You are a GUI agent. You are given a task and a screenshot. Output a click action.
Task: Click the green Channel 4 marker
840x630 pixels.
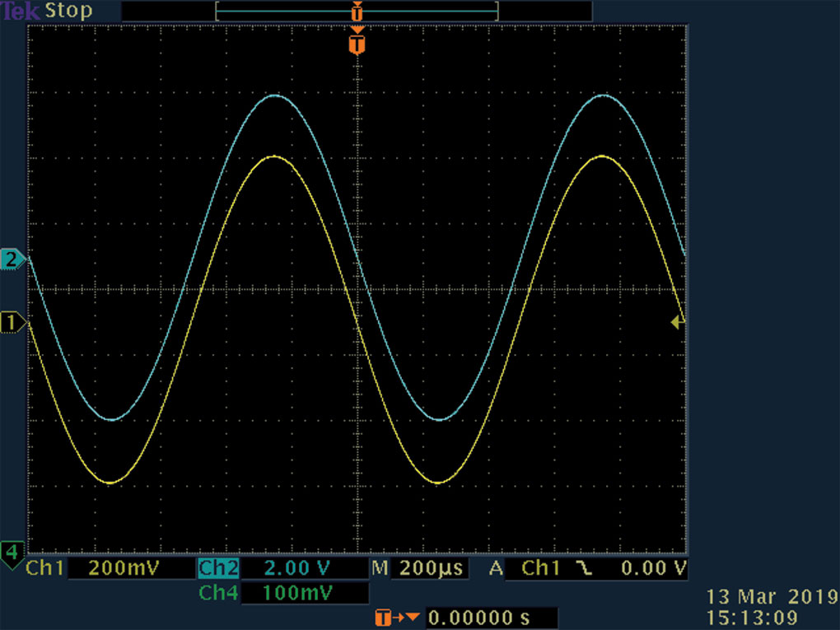(x=12, y=554)
